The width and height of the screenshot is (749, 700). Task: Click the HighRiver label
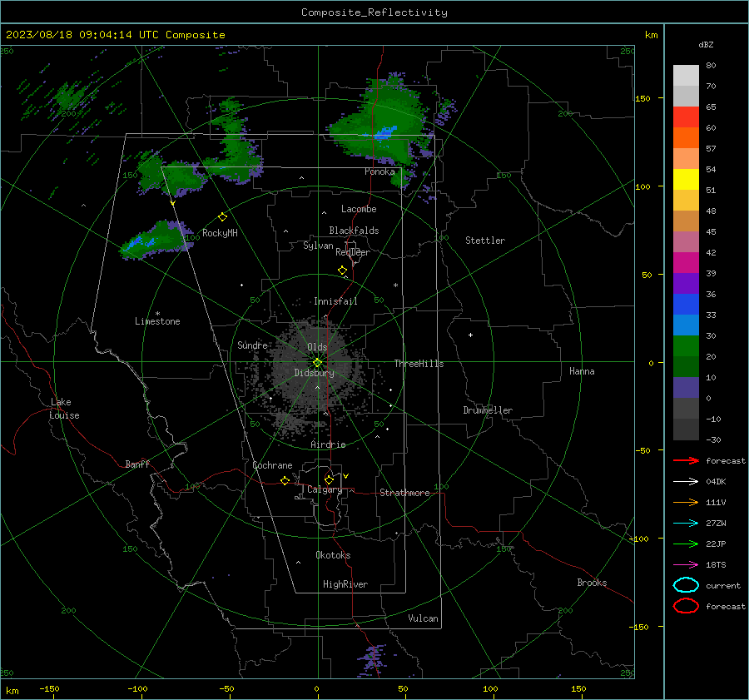(x=345, y=584)
